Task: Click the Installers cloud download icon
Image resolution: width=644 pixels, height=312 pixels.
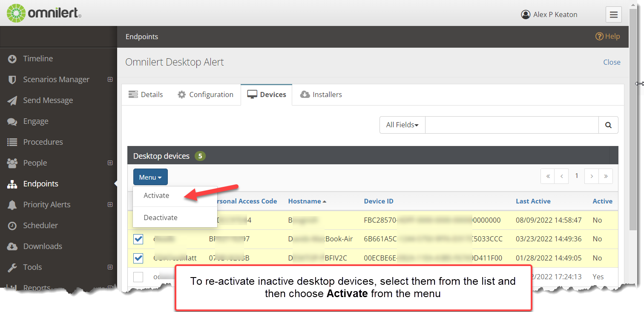Action: [x=305, y=94]
